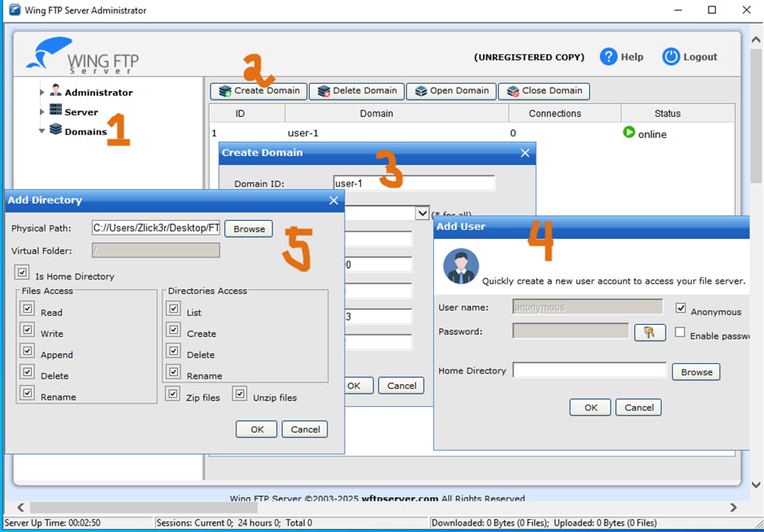
Task: Open the dropdown in Create Domain dialog
Action: (422, 213)
